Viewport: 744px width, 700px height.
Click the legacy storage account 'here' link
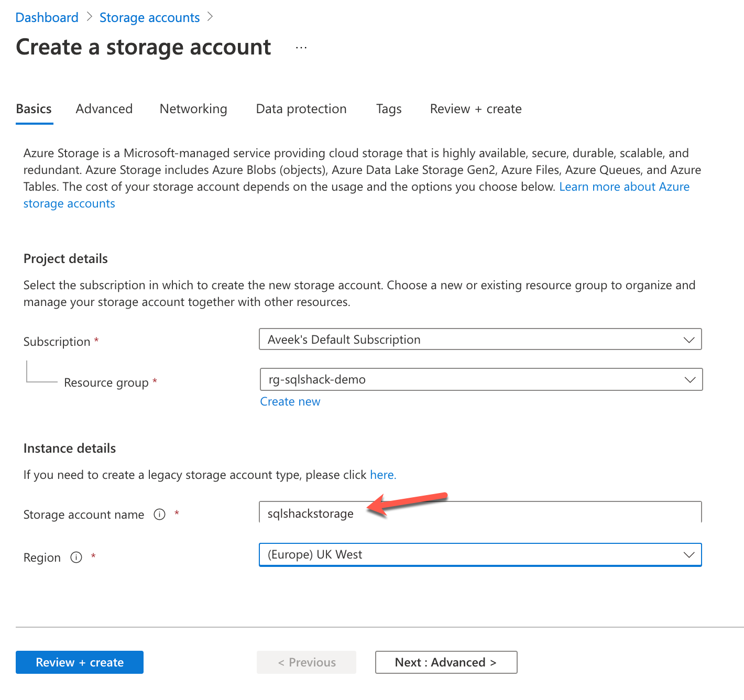[382, 475]
